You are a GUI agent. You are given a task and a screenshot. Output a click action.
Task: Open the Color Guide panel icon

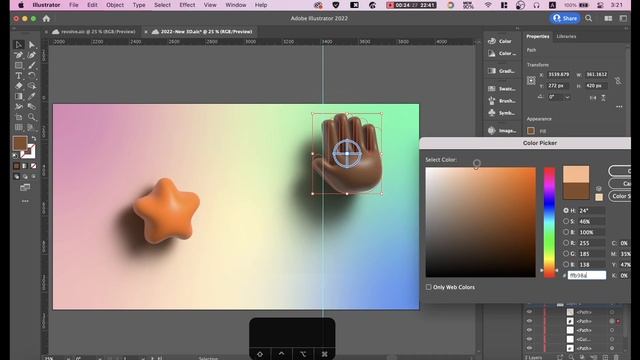point(492,53)
